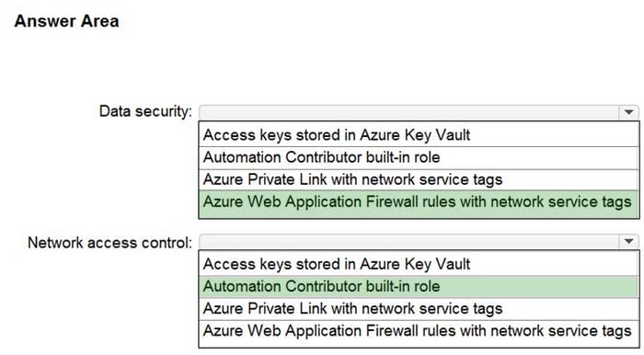Click the Network access control label
The width and height of the screenshot is (644, 355).
[109, 243]
